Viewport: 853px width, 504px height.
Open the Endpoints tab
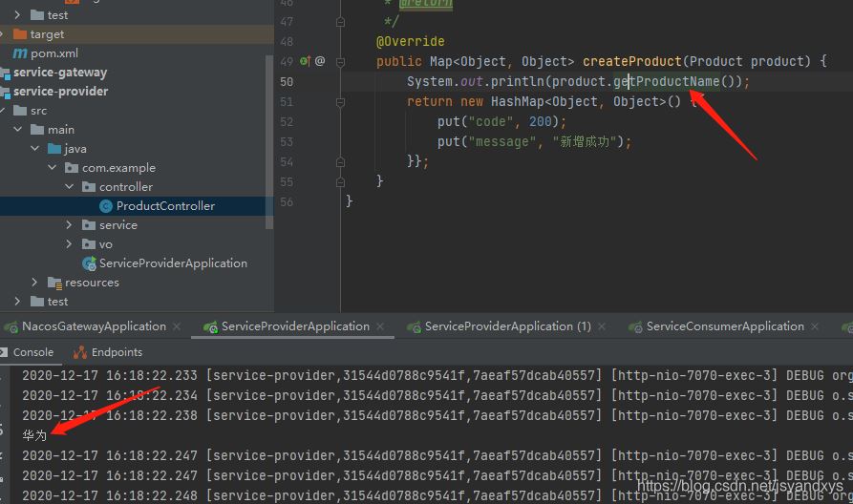pos(117,352)
